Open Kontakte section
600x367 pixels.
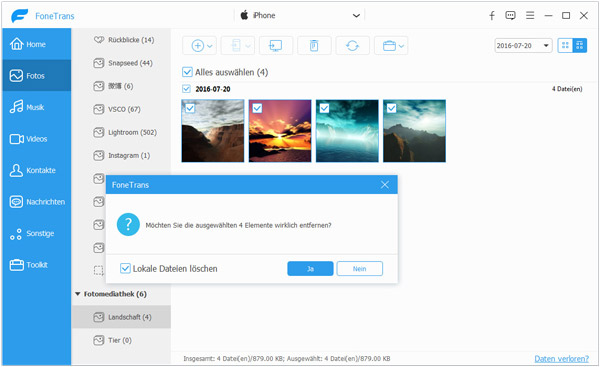point(36,170)
